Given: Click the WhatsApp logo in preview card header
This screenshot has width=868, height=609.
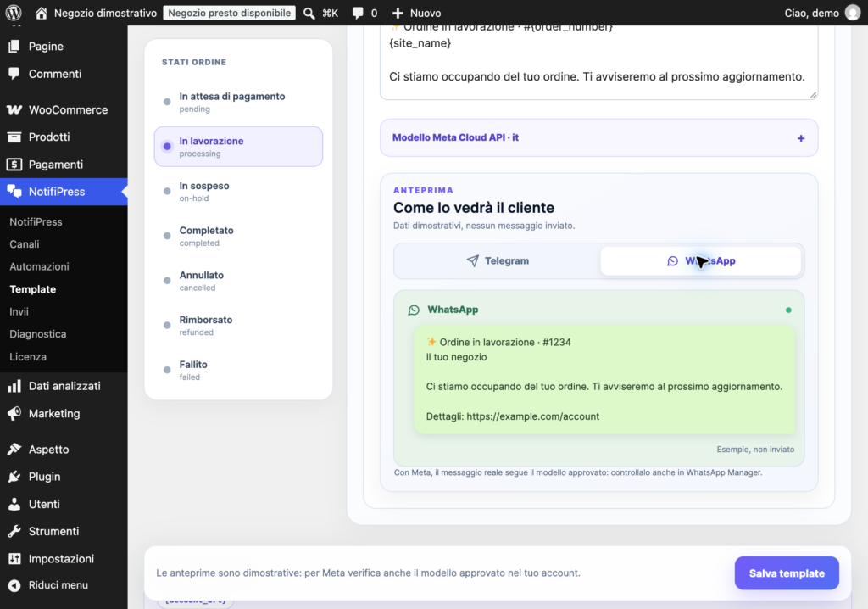Looking at the screenshot, I should click(x=414, y=310).
